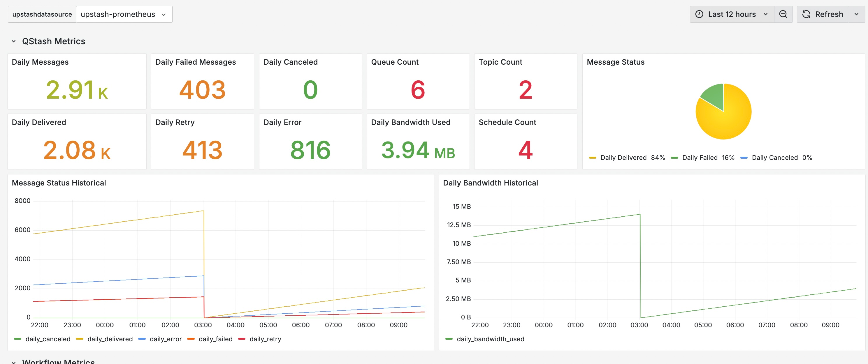This screenshot has height=364, width=868.
Task: Click the Message Status Historical panel title
Action: click(x=59, y=183)
